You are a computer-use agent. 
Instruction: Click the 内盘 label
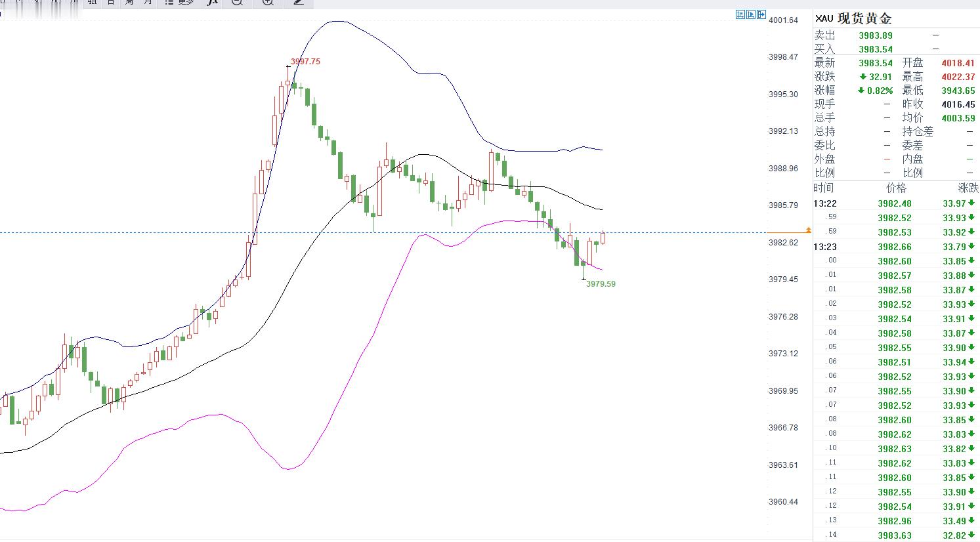click(x=912, y=159)
